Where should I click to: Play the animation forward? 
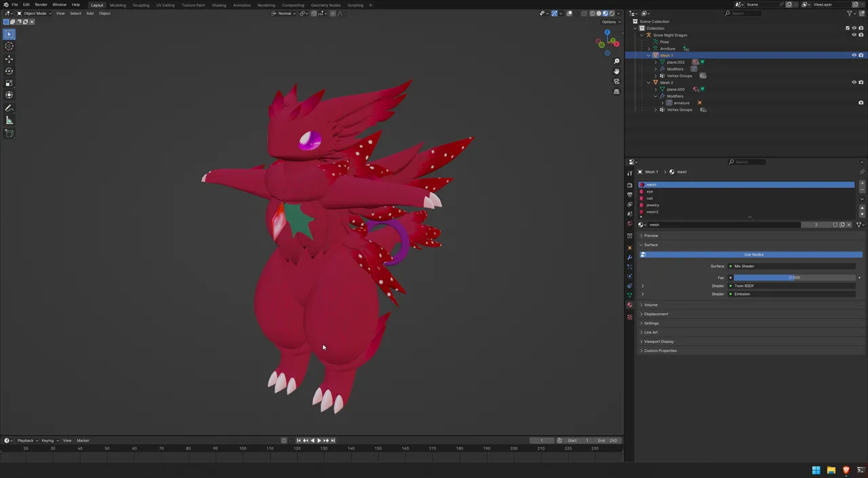pyautogui.click(x=319, y=441)
